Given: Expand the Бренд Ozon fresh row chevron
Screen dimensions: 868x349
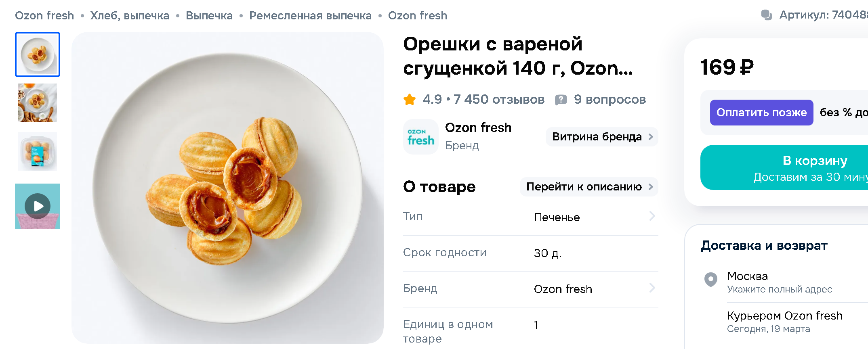Looking at the screenshot, I should (x=652, y=288).
